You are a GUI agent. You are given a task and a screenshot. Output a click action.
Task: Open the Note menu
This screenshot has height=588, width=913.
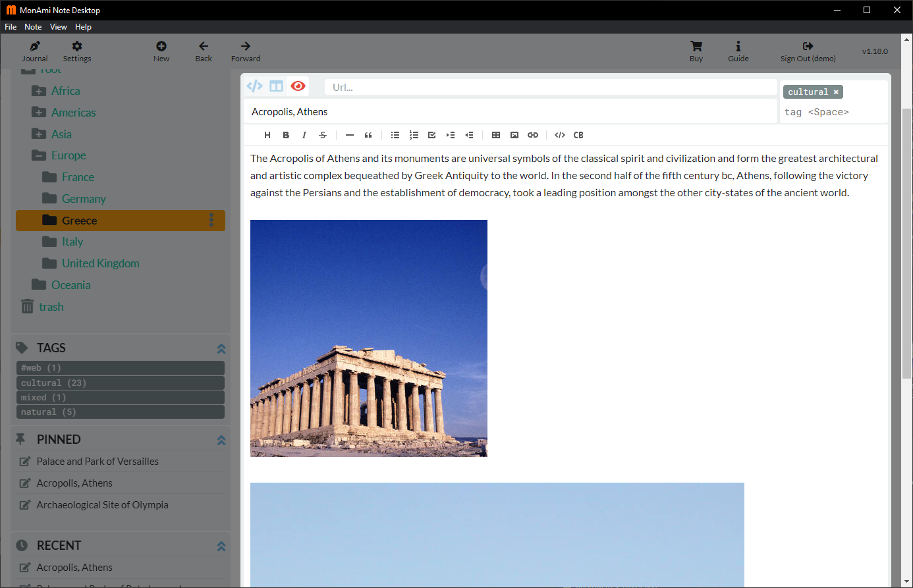tap(33, 27)
